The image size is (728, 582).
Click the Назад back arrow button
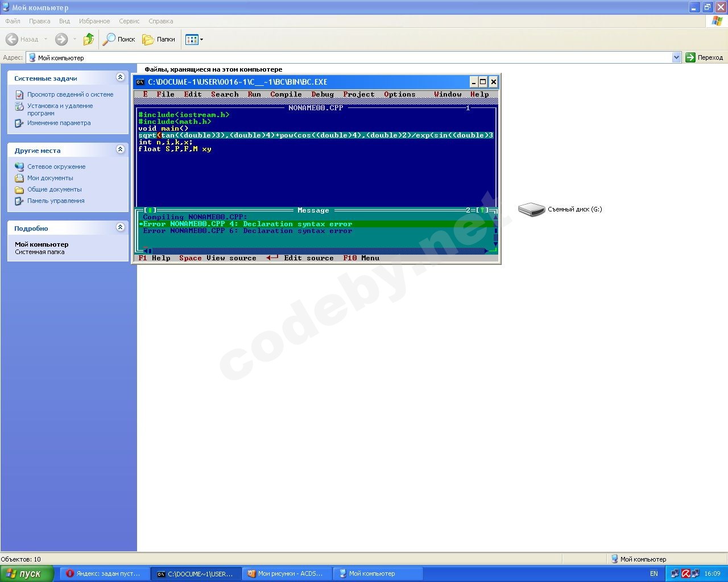(x=22, y=39)
